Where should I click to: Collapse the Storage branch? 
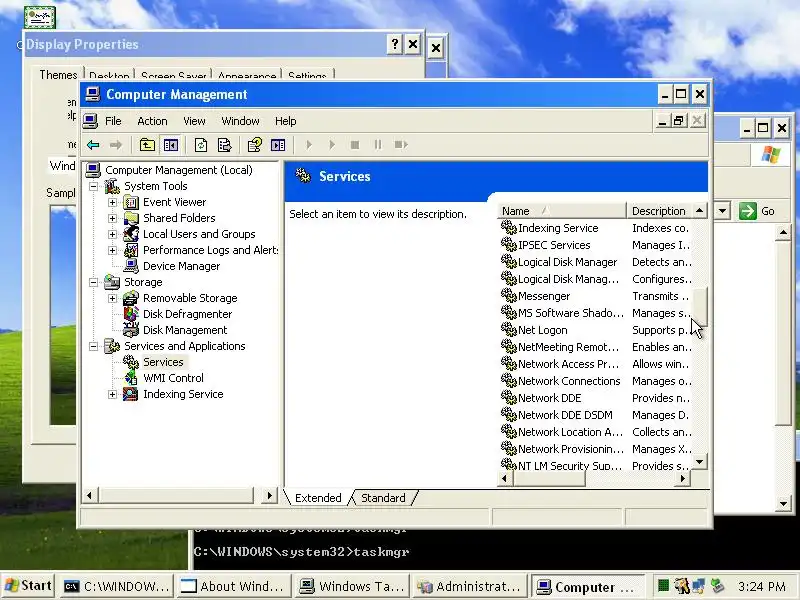pos(93,282)
